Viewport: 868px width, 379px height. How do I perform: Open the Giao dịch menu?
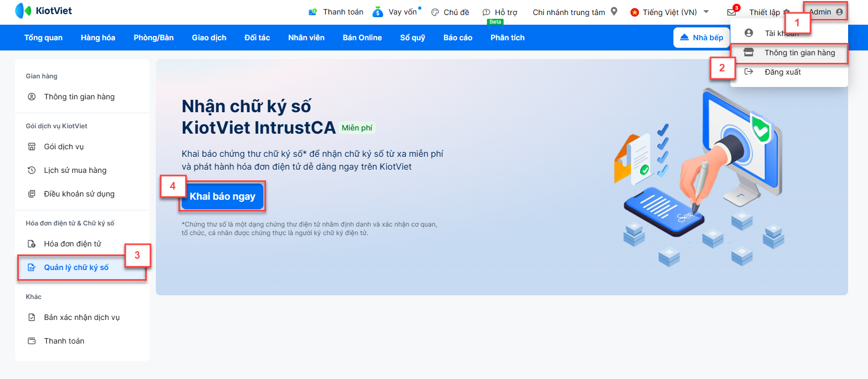pos(209,38)
